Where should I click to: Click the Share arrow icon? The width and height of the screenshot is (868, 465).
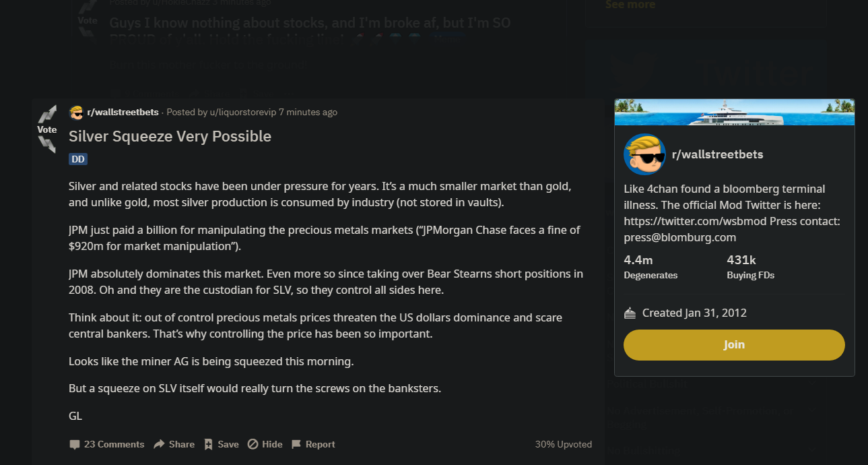pyautogui.click(x=159, y=445)
